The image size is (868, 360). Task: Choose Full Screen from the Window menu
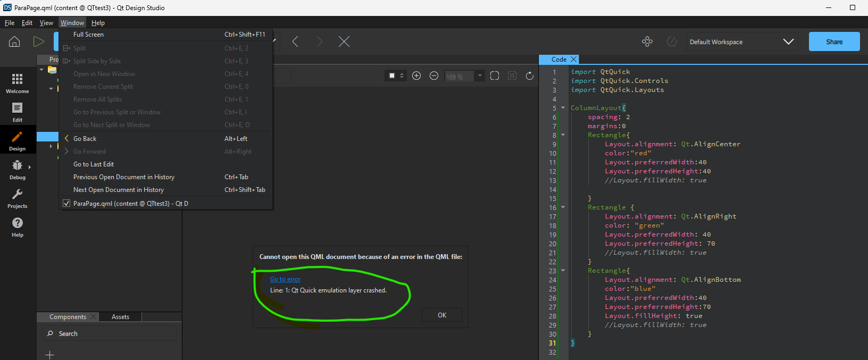click(x=166, y=35)
